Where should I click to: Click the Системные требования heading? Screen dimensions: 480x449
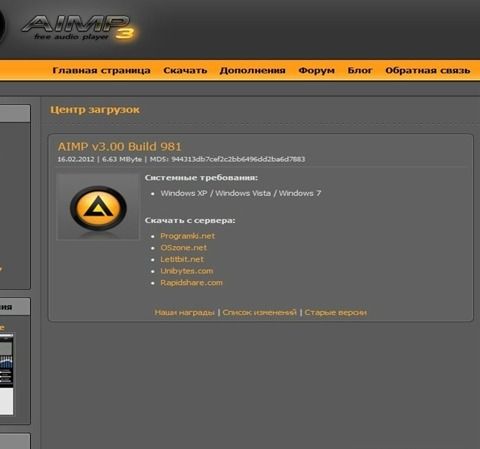[x=201, y=178]
